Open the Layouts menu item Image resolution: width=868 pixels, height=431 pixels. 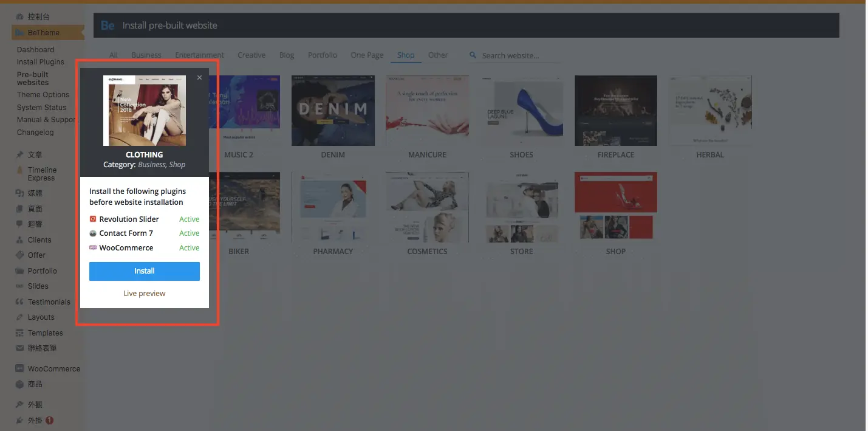click(41, 317)
